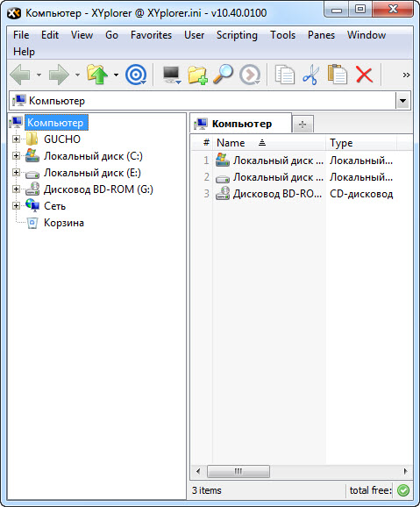Click the Paste clipboard icon
Image resolution: width=420 pixels, height=507 pixels.
coord(338,75)
